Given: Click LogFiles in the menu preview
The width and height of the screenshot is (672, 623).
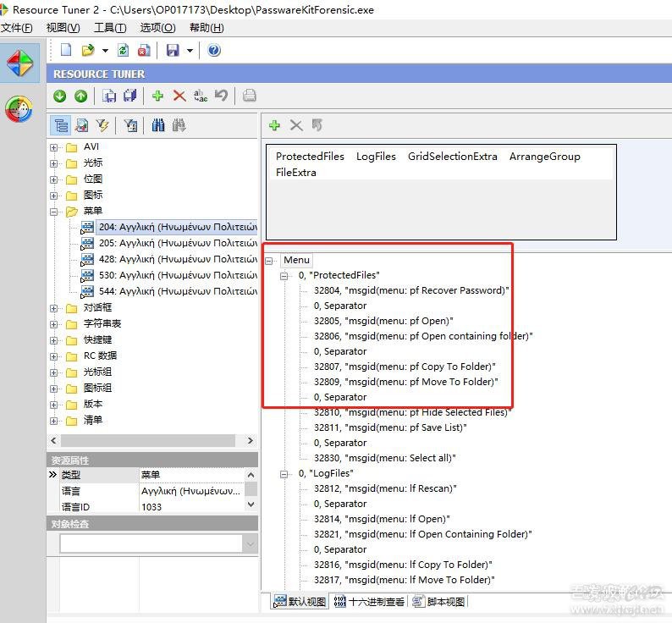Looking at the screenshot, I should [x=376, y=157].
